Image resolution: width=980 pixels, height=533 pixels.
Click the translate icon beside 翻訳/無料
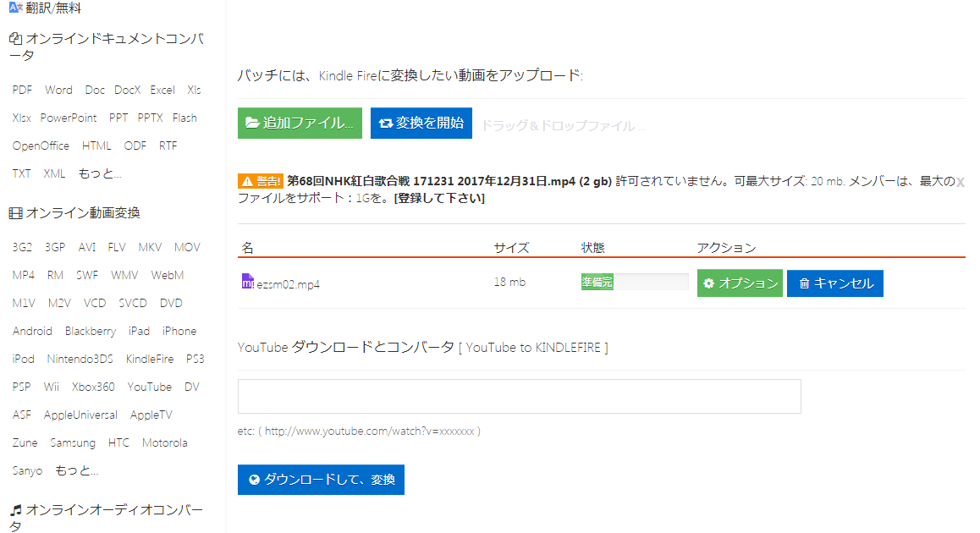point(15,8)
